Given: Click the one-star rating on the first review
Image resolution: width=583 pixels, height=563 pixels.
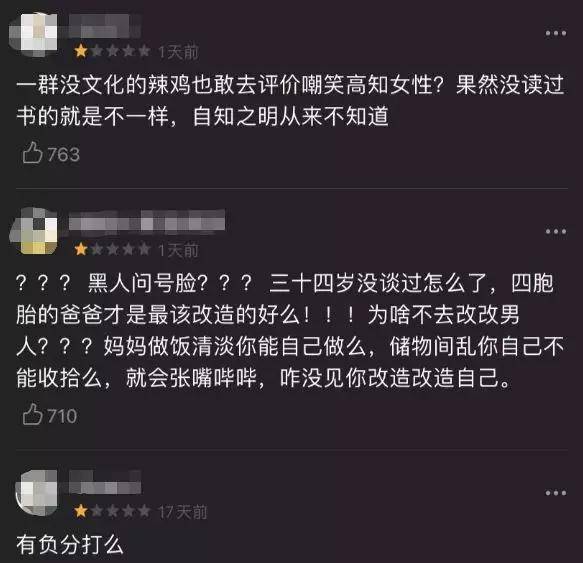Looking at the screenshot, I should pyautogui.click(x=112, y=51).
